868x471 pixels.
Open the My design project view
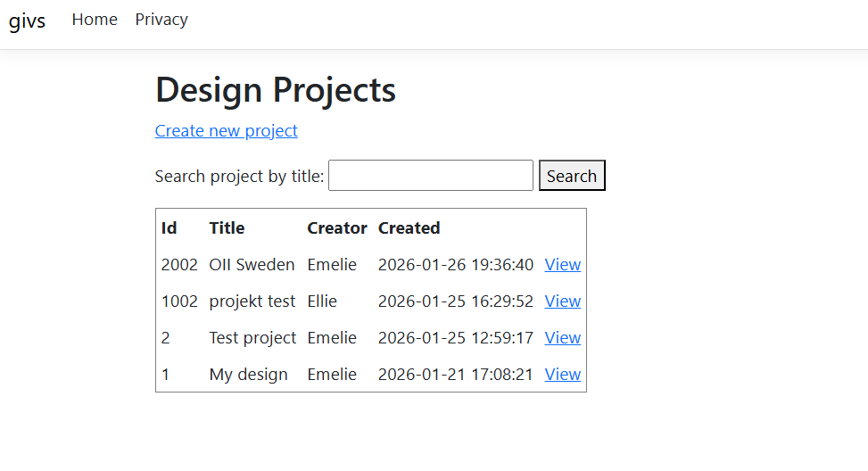pos(563,375)
